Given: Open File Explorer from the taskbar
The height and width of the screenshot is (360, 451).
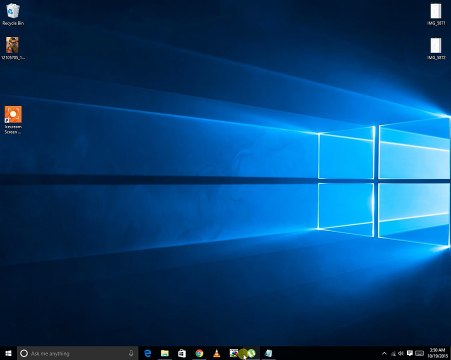Looking at the screenshot, I should (x=165, y=353).
